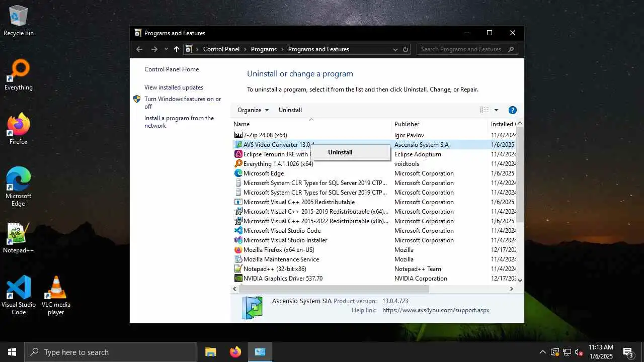Click the Notepad++ desktop shortcut

[x=19, y=238]
